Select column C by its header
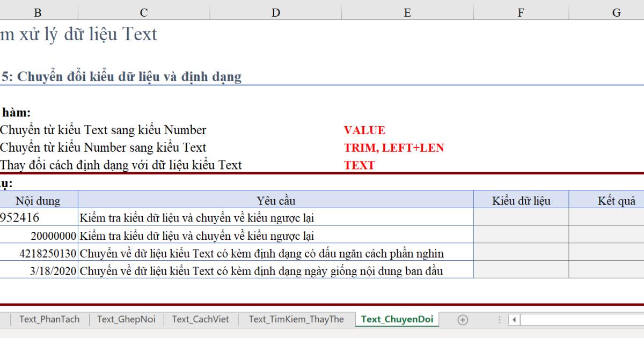Screen dimensions: 644x338 pyautogui.click(x=144, y=13)
